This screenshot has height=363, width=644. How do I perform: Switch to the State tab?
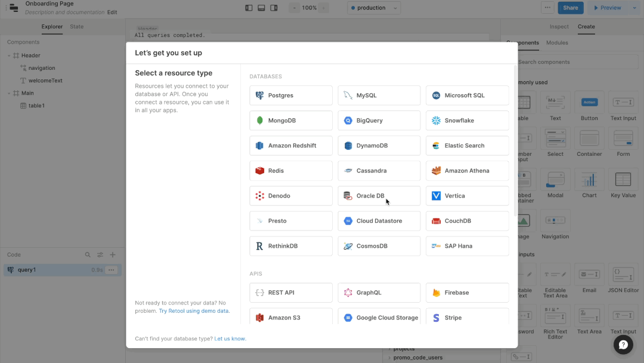click(x=76, y=27)
